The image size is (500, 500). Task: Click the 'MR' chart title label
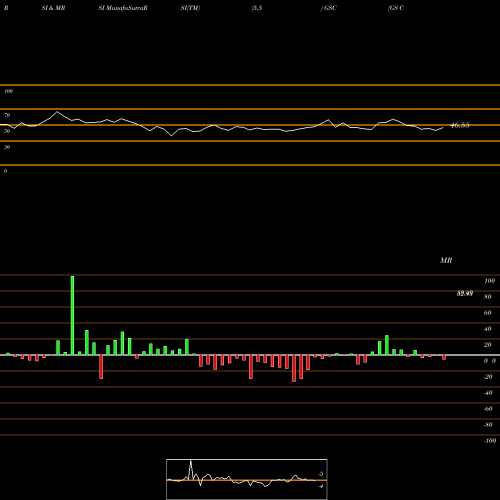[446, 260]
